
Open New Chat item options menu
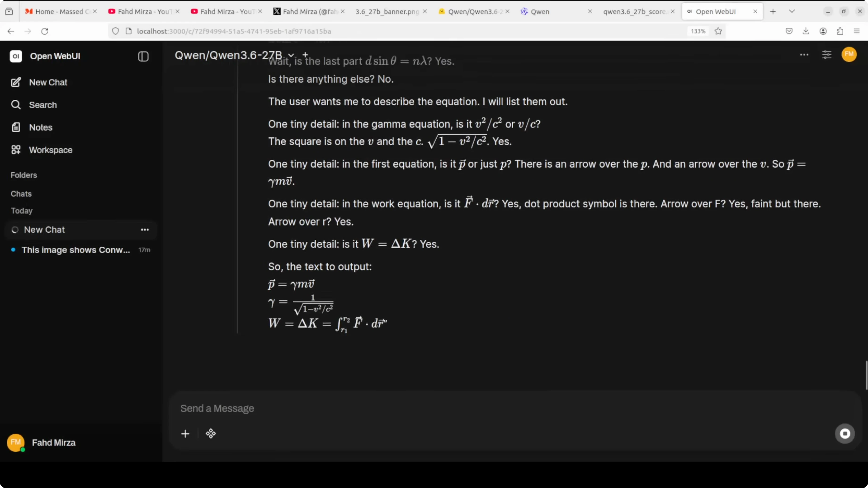(145, 230)
